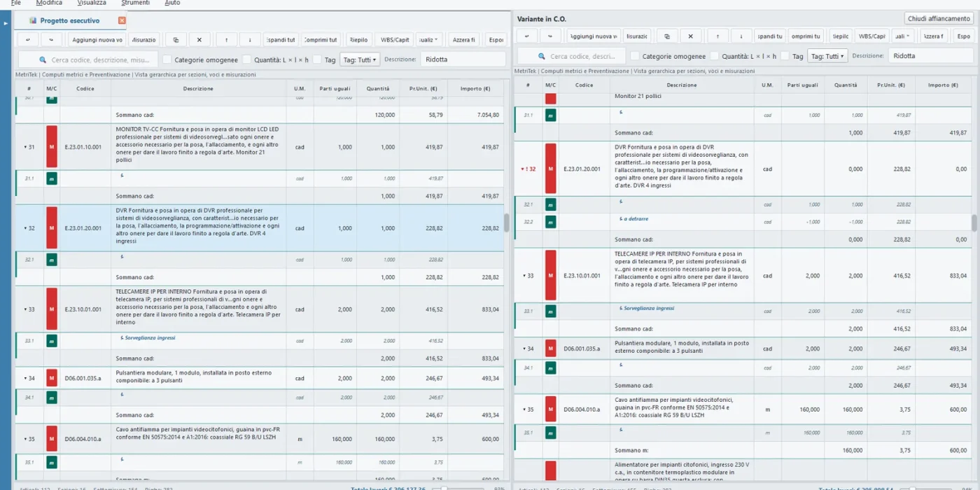Click the search field in Variante panel
The height and width of the screenshot is (490, 980).
pyautogui.click(x=571, y=56)
